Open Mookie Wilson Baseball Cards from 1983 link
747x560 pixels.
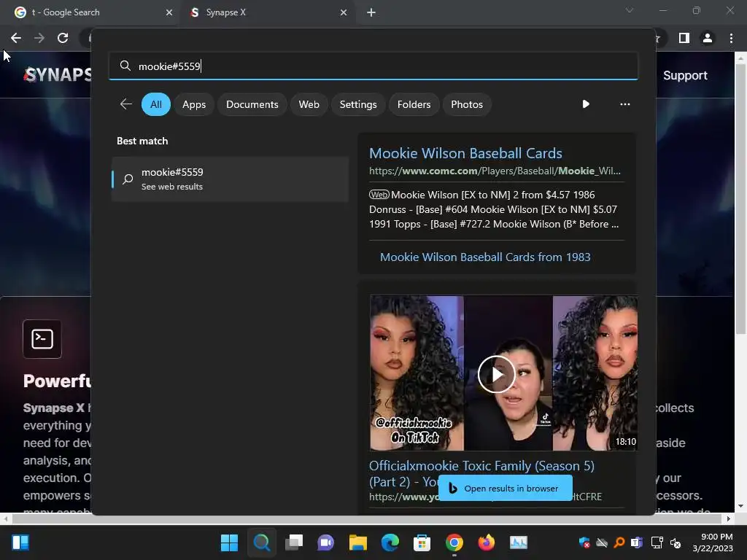tap(485, 257)
